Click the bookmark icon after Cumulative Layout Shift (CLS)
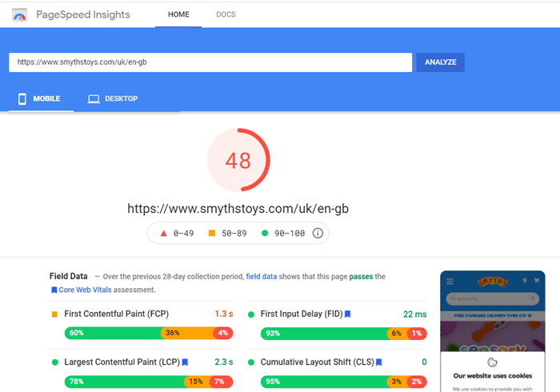 coord(379,362)
